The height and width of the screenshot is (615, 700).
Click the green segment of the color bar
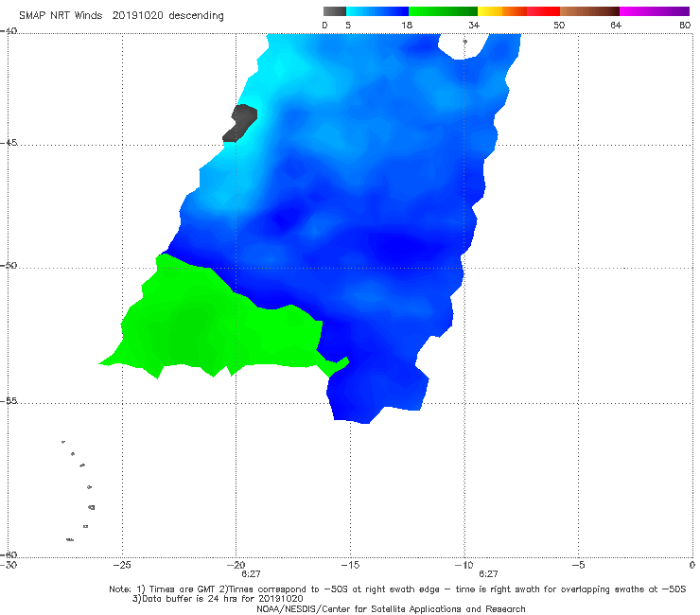[443, 11]
